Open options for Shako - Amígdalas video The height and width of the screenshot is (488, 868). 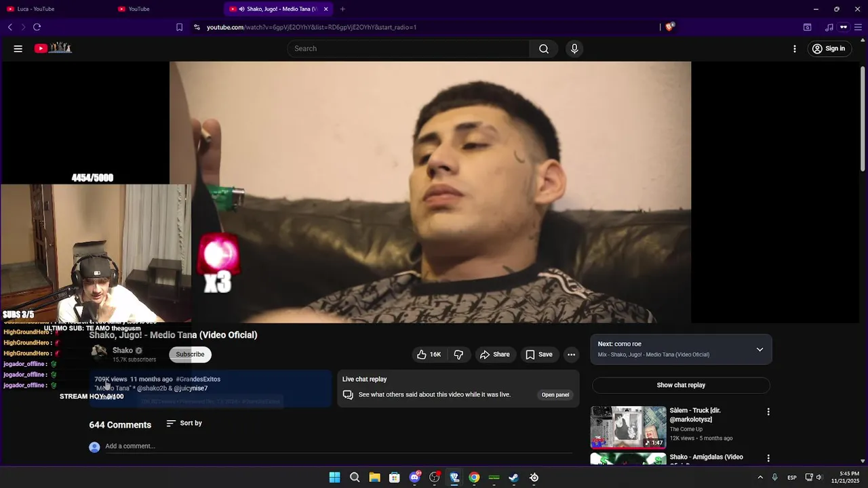[x=768, y=458]
